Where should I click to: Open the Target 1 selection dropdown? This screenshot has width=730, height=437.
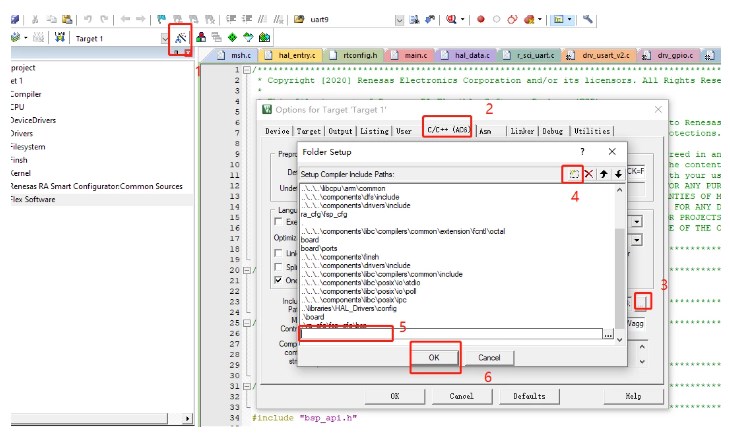coord(165,38)
